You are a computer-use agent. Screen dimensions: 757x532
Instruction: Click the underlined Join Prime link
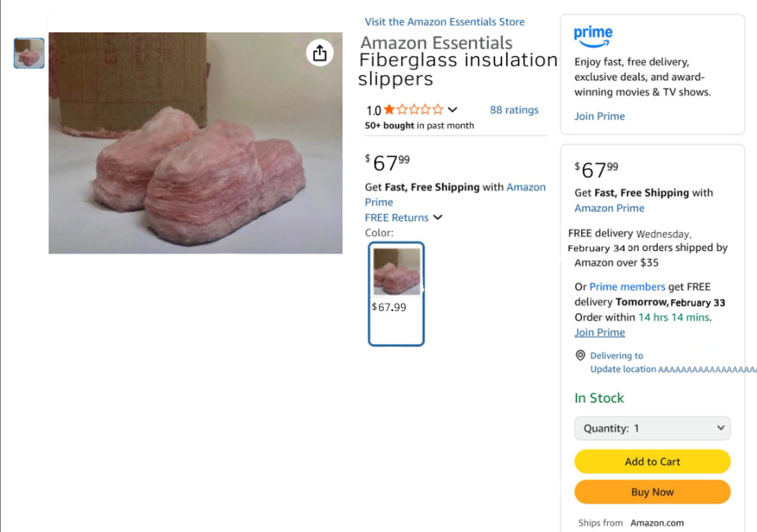[x=599, y=333]
